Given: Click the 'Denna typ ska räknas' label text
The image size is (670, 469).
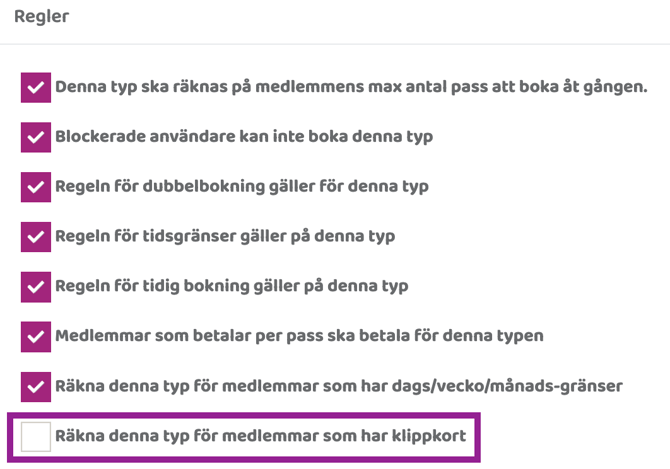Looking at the screenshot, I should coord(351,87).
